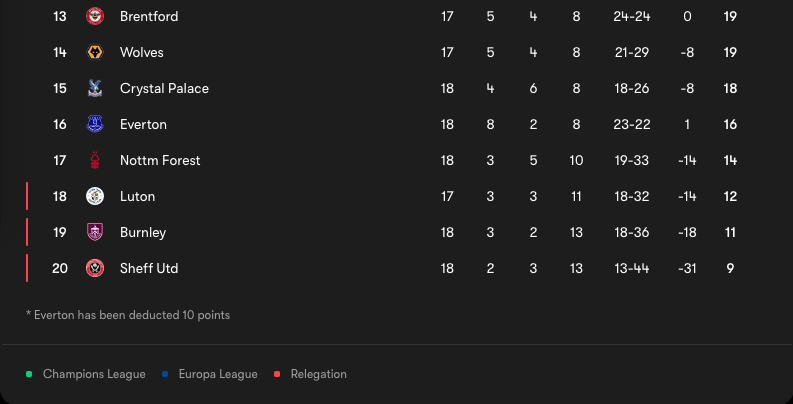Click the blue Europa League legend dot
Viewport: 793px width, 404px height.
point(165,374)
